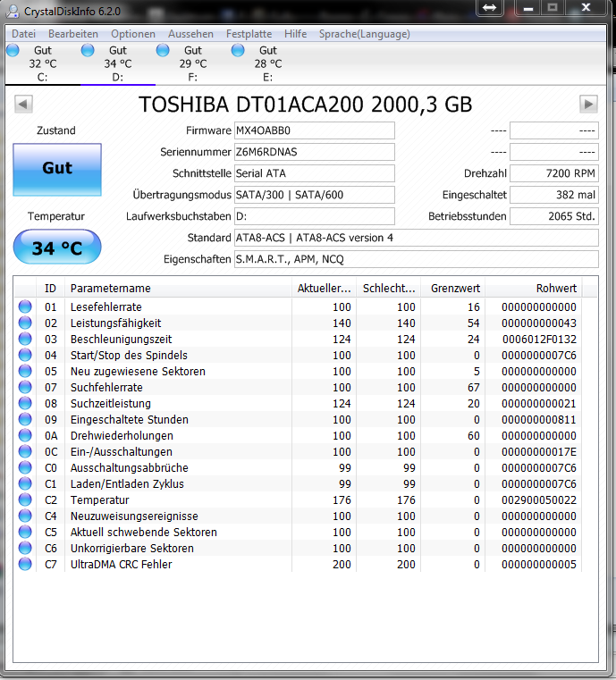Click the E: drive status orb
Image resolution: width=616 pixels, height=680 pixels.
click(x=238, y=50)
